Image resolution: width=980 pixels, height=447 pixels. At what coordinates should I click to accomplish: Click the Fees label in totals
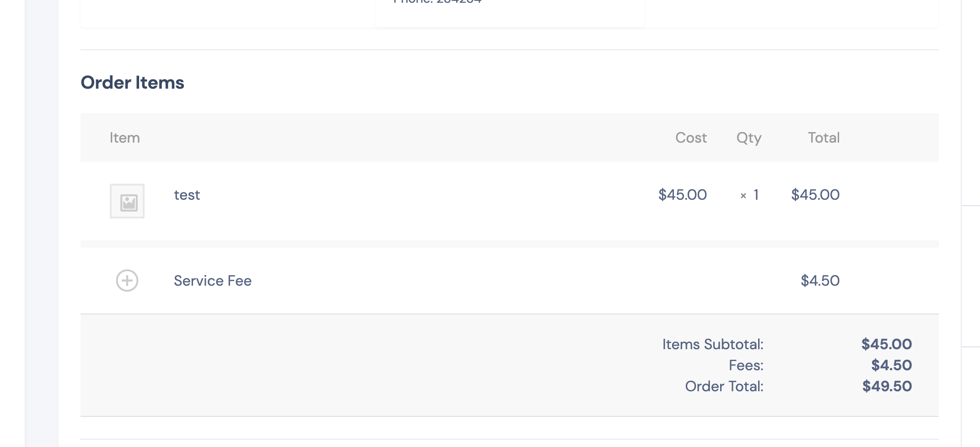(746, 365)
